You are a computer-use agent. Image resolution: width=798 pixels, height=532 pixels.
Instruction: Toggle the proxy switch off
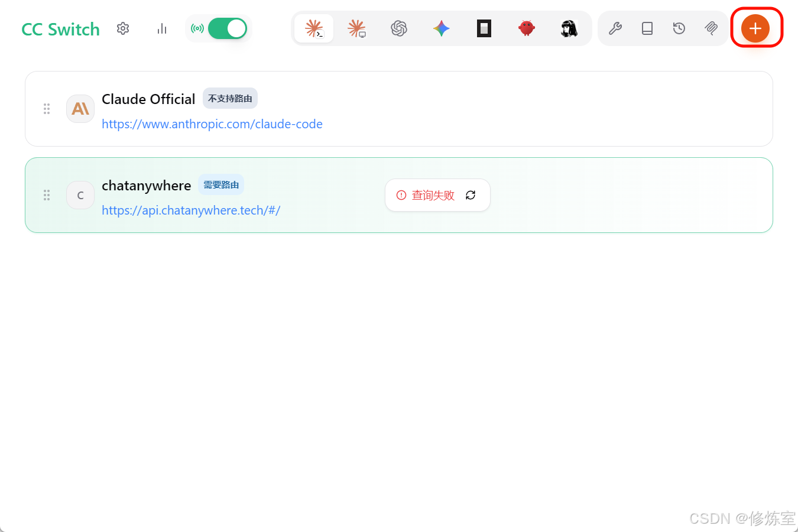pos(228,28)
